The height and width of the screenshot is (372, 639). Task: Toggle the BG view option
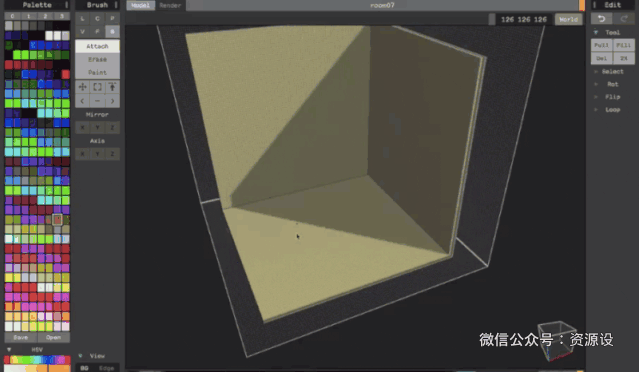pyautogui.click(x=85, y=368)
